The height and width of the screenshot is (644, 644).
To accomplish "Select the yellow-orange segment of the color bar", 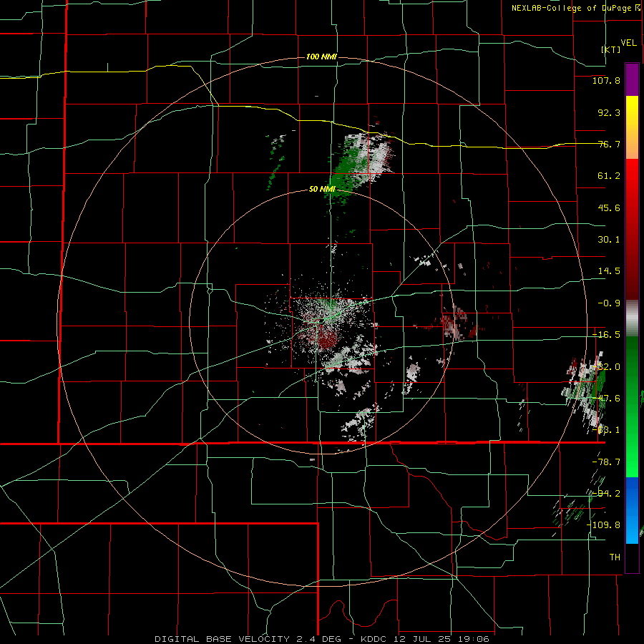I will [x=632, y=128].
